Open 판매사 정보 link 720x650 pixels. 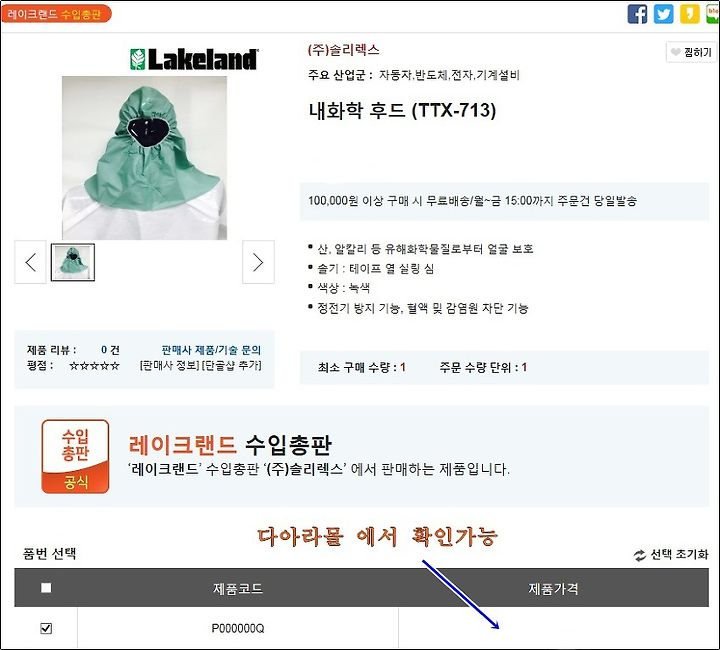pos(169,365)
